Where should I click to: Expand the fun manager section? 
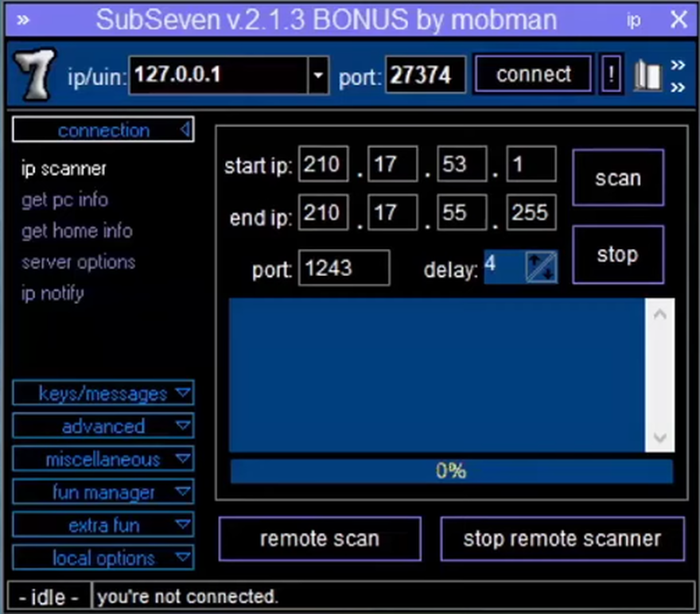(103, 492)
